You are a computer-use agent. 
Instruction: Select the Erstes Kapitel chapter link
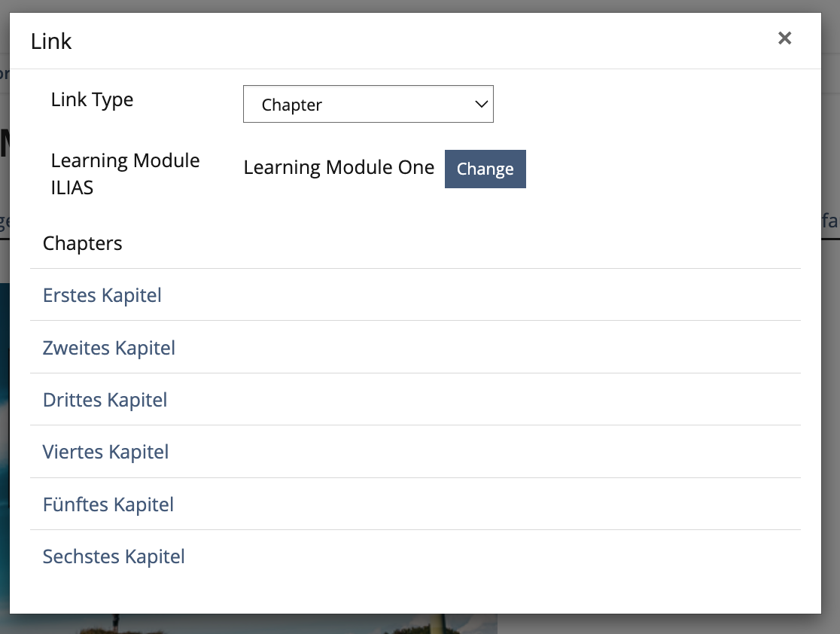[x=102, y=295]
